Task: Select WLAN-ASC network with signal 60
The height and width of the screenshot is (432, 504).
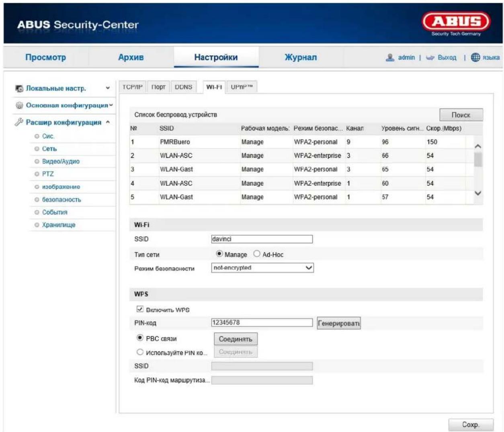Action: point(301,183)
